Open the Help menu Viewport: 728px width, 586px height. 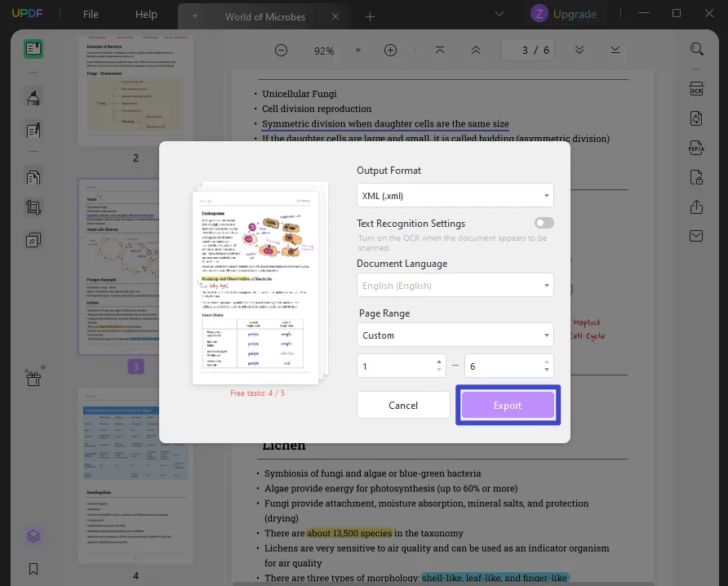point(145,14)
